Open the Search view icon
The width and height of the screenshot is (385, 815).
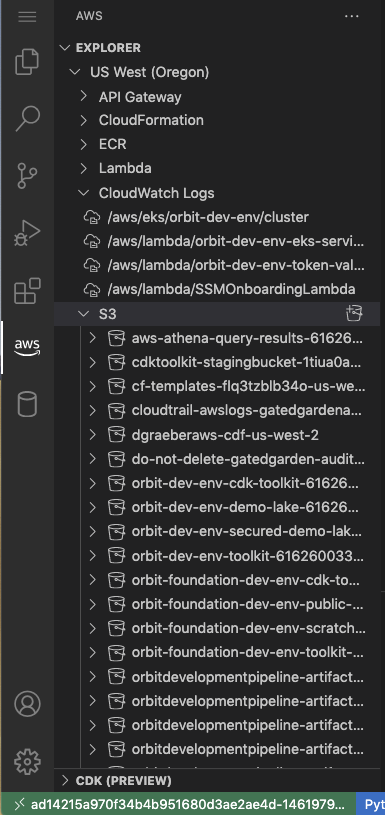27,119
